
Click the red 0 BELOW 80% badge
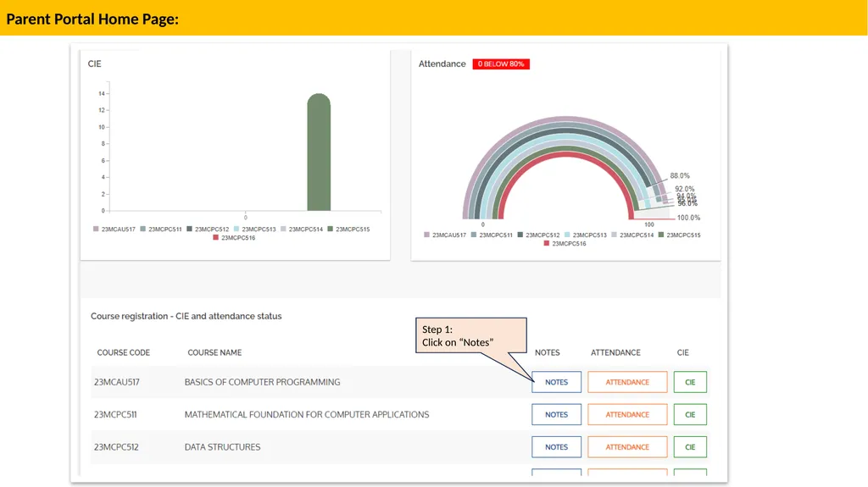click(x=501, y=64)
